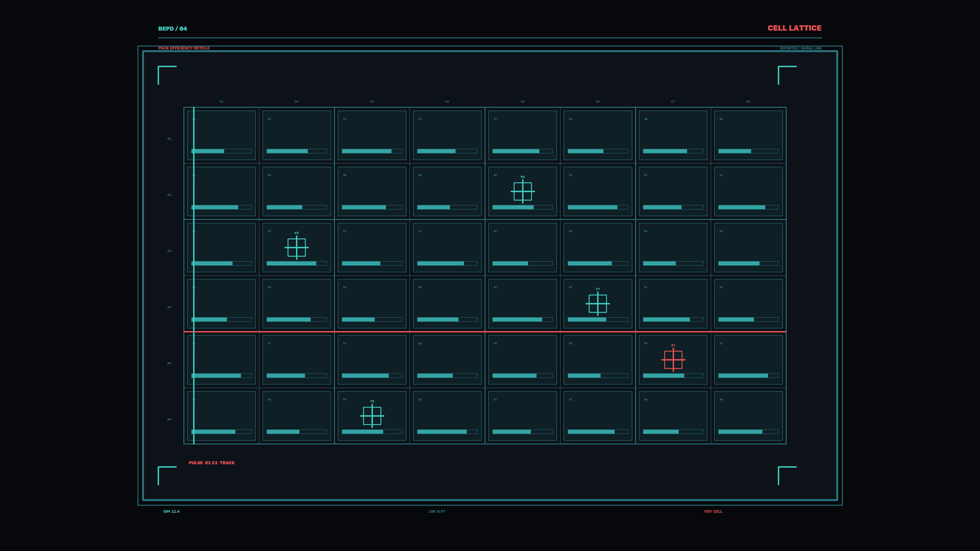Click row label R2
Image resolution: width=980 pixels, height=551 pixels.
(169, 195)
